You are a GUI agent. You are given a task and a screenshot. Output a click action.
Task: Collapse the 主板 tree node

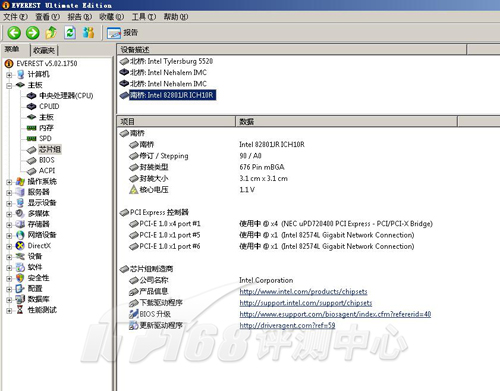9,85
